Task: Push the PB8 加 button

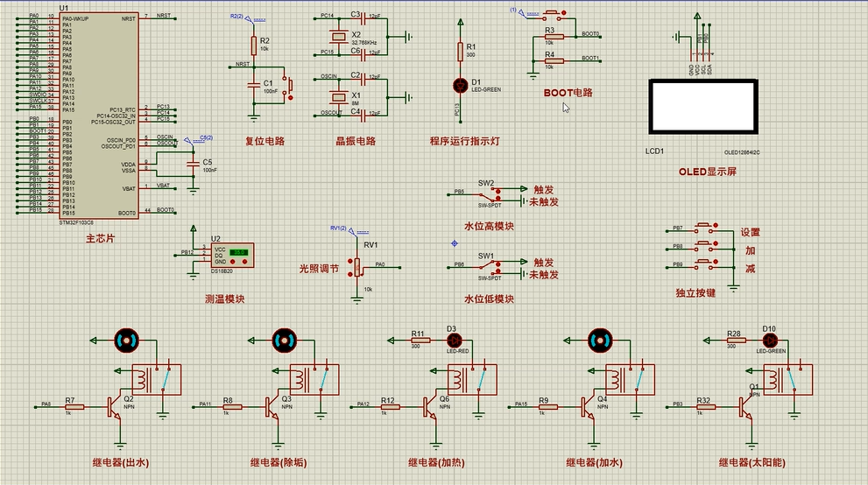Action: tap(705, 245)
